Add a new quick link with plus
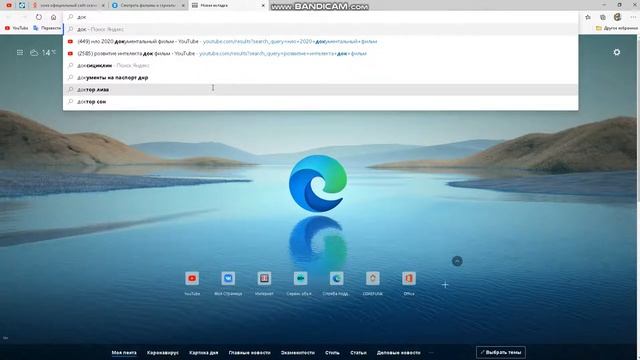Viewport: 640px width, 360px height. click(445, 284)
